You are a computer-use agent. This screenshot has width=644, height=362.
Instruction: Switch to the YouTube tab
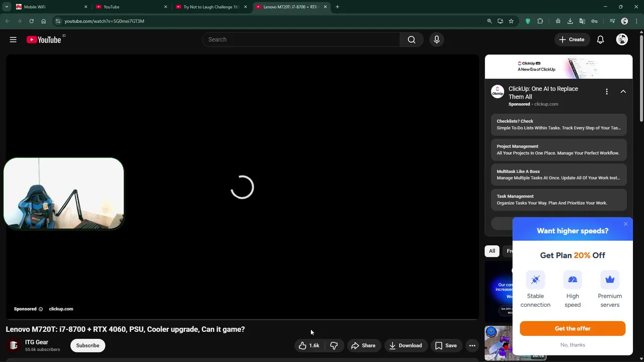coord(132,7)
